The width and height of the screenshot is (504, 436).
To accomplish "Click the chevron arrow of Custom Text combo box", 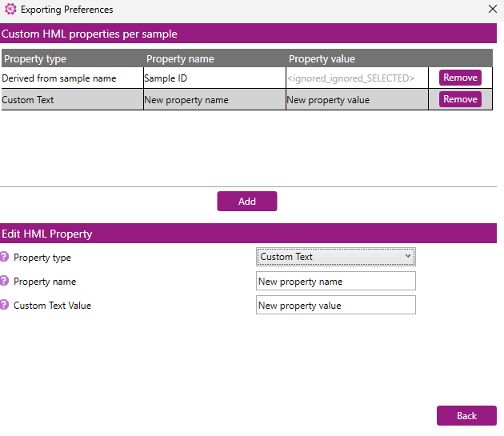I will coord(407,256).
